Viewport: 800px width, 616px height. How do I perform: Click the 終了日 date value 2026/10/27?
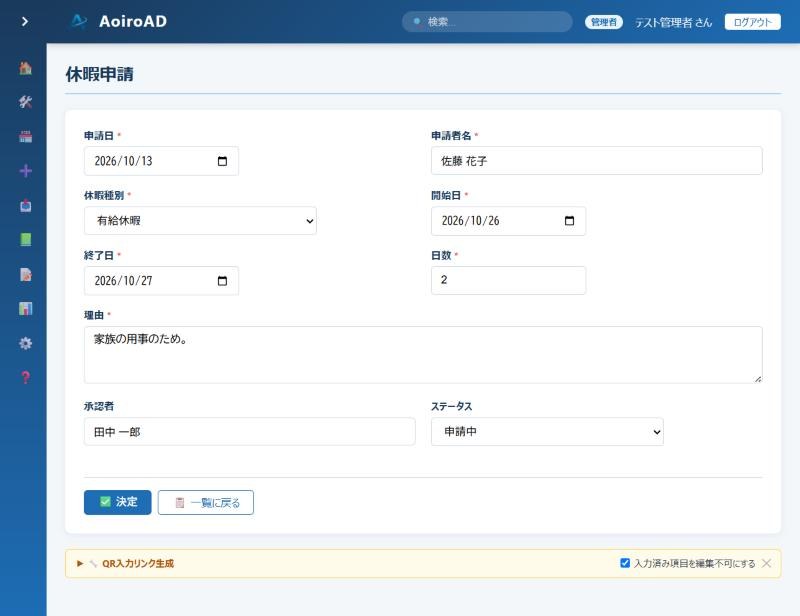pyautogui.click(x=123, y=281)
